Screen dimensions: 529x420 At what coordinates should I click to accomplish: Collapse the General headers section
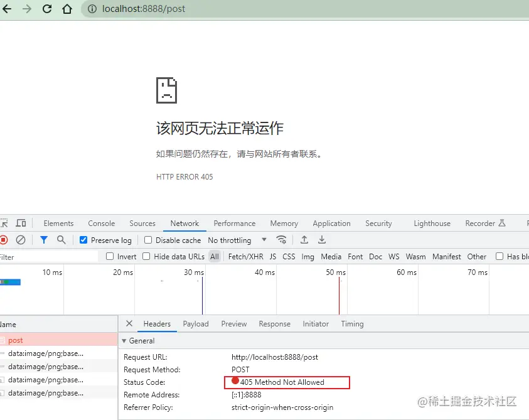pyautogui.click(x=124, y=341)
